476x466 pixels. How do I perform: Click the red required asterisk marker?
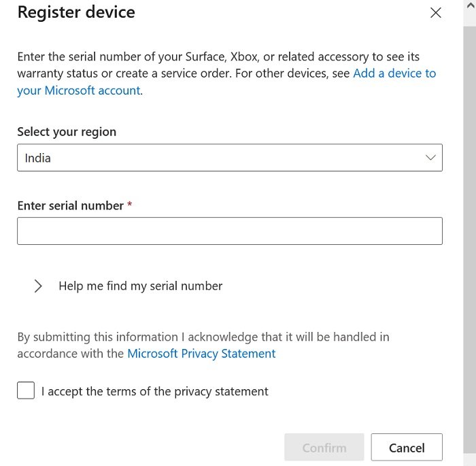point(130,205)
